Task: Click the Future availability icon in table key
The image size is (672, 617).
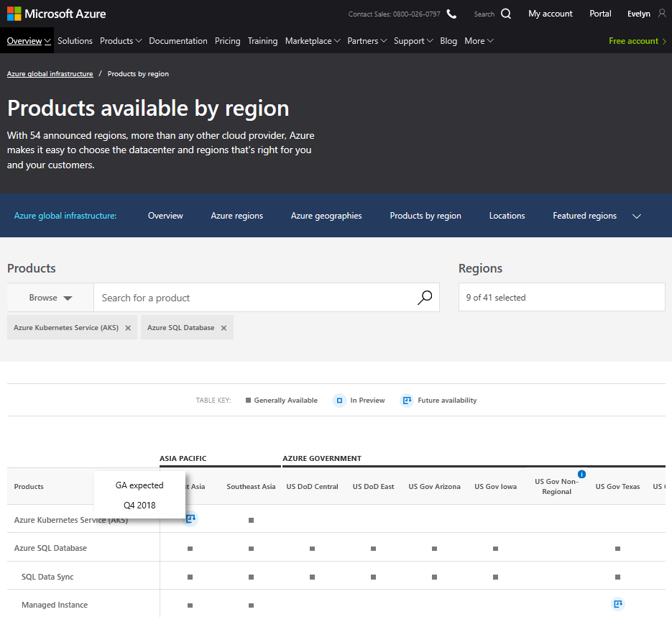Action: [x=407, y=401]
